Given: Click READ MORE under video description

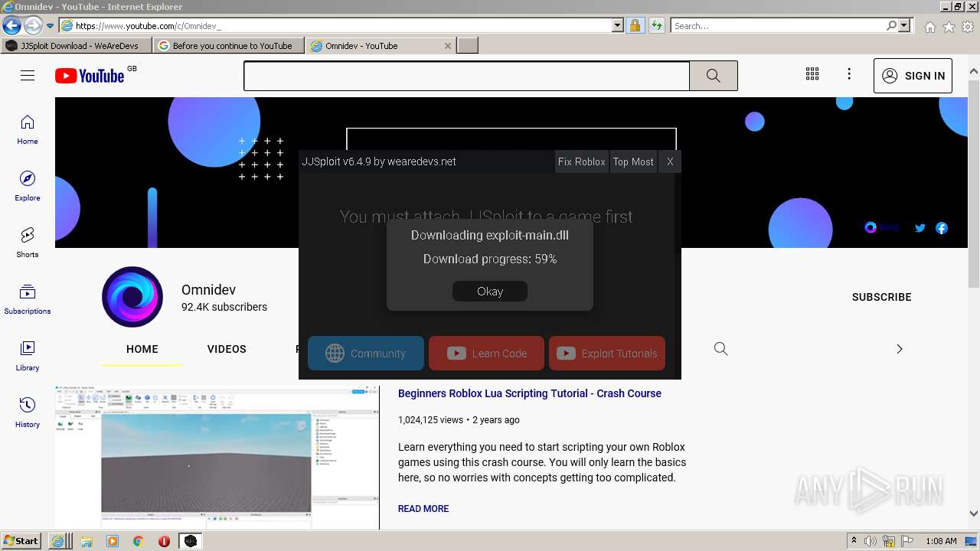Looking at the screenshot, I should click(423, 508).
